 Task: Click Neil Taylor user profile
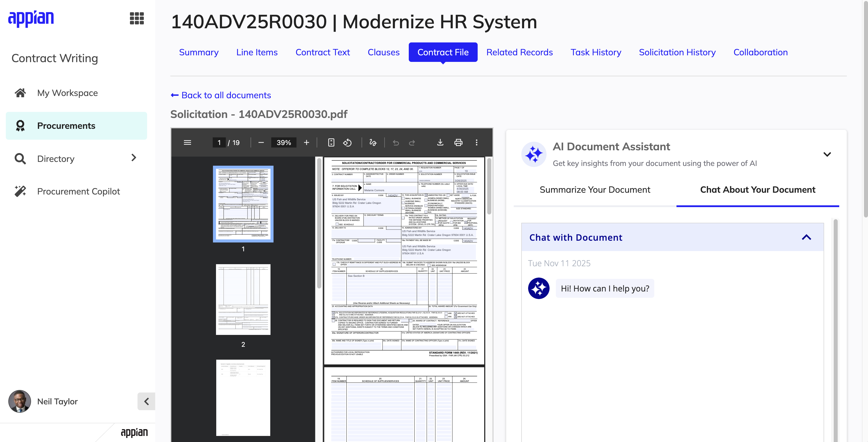click(x=43, y=401)
